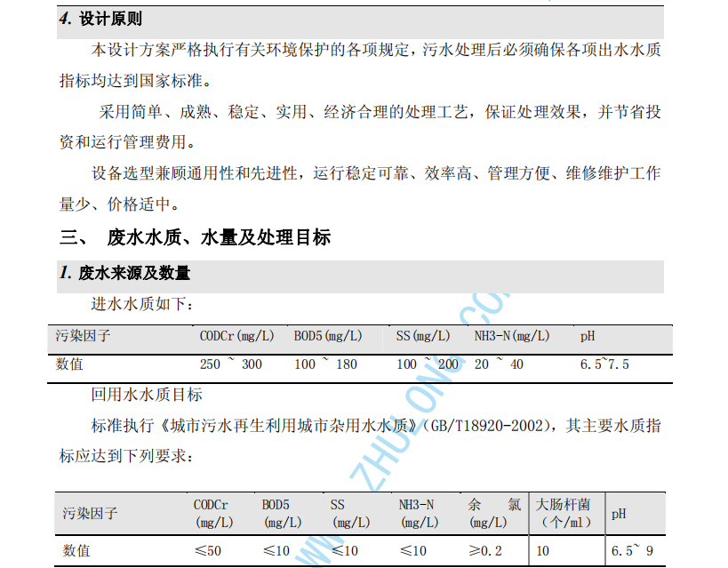The image size is (728, 568).
Task: Click the line '标应达到下列要求:'
Action: [x=126, y=456]
